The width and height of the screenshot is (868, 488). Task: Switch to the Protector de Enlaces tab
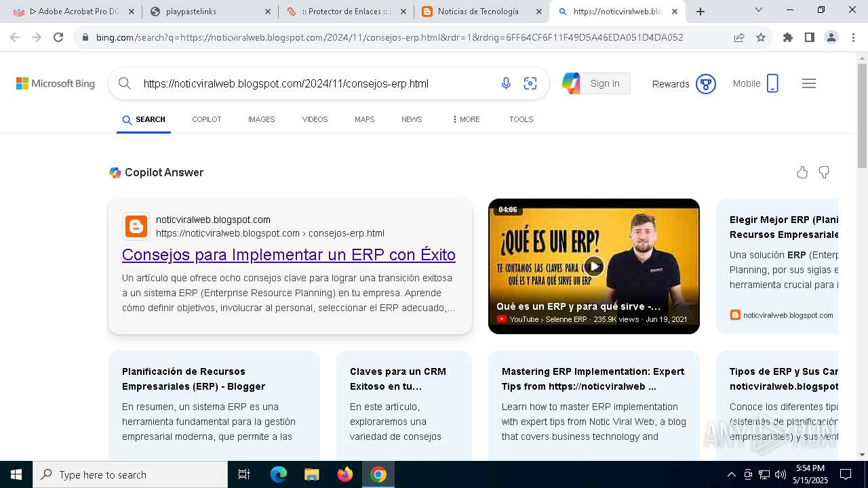346,12
